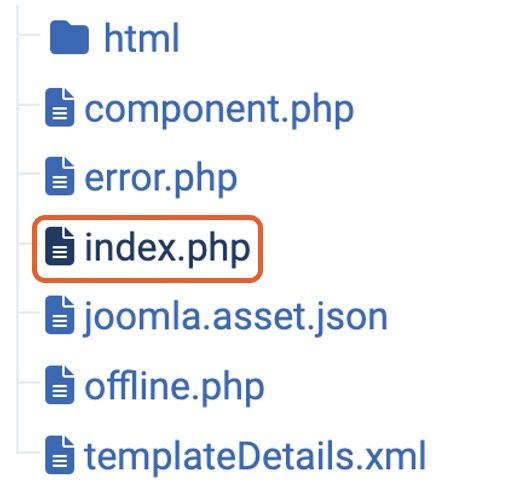This screenshot has height=494, width=526.
Task: Open the templateDetails.xml file label
Action: [x=255, y=457]
